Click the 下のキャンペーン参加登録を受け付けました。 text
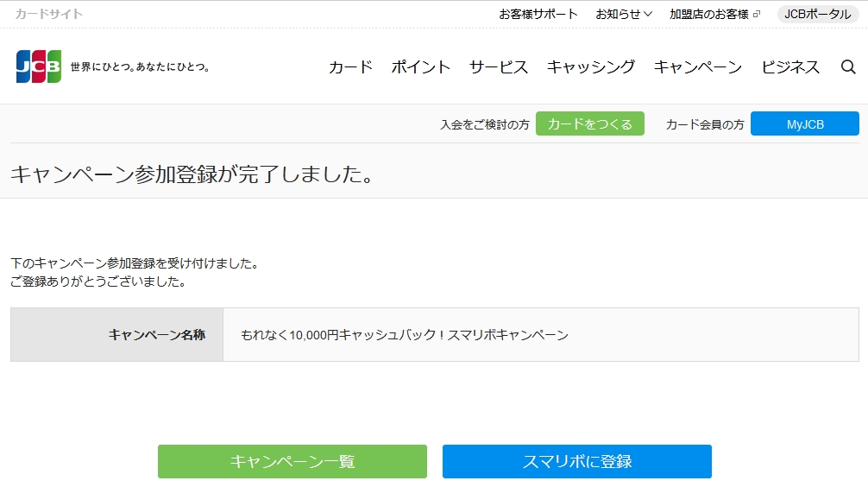 click(135, 263)
